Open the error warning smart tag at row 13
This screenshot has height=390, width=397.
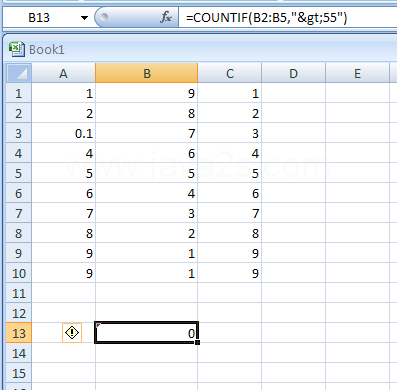(72, 333)
